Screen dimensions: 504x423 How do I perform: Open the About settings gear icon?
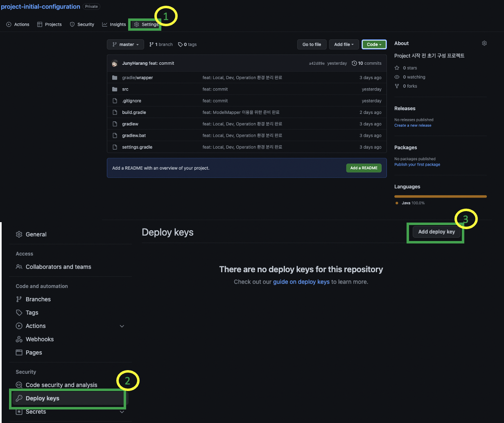(484, 43)
